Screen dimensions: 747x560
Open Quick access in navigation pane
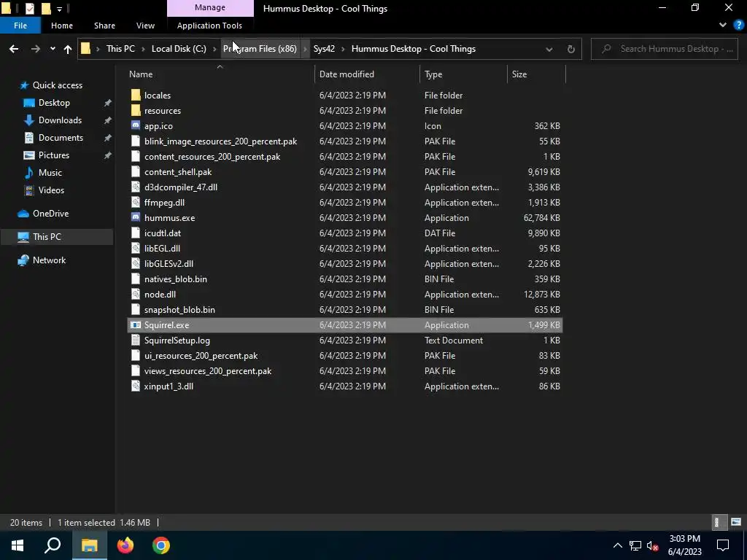57,85
